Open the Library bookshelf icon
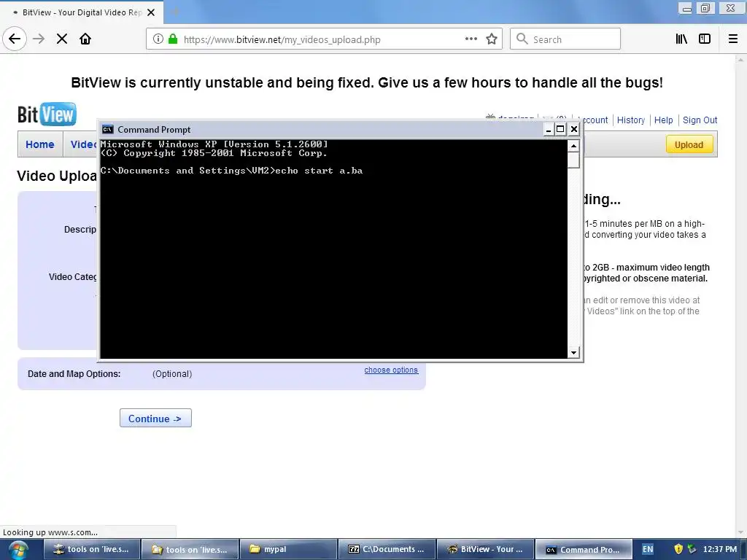Image resolution: width=747 pixels, height=560 pixels. click(x=682, y=39)
